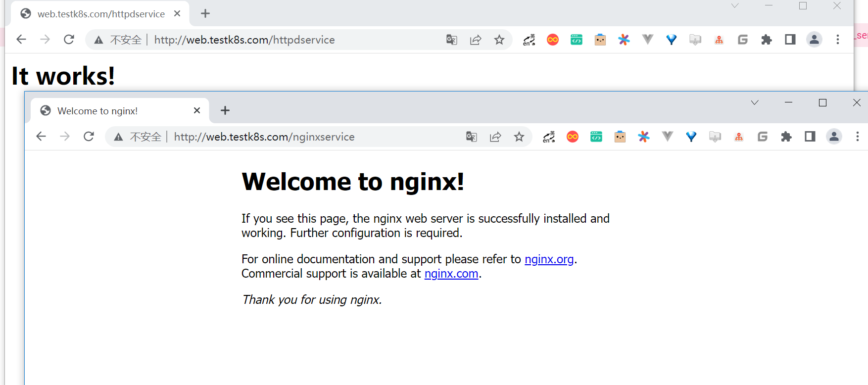Share the nginxservice page

pos(495,137)
